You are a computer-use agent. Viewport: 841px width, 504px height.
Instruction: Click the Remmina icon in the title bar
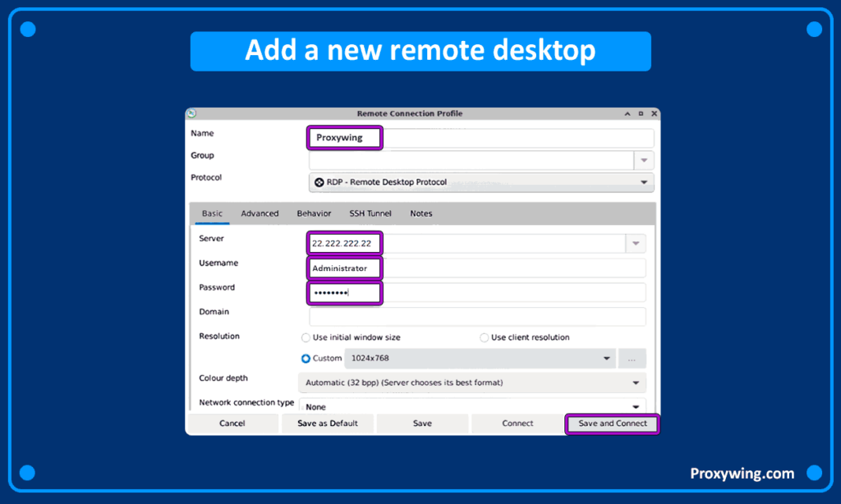tap(192, 113)
